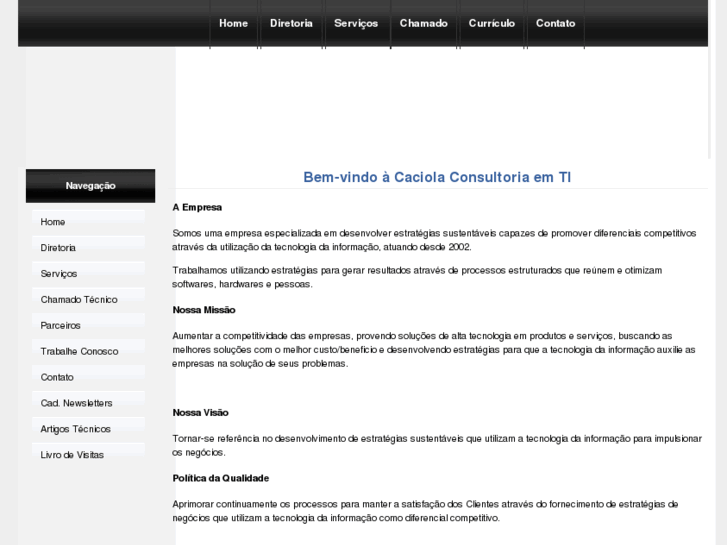The height and width of the screenshot is (545, 727).
Task: Click the Bem-vindo à Caciola Consultoria heading
Action: coord(437,177)
